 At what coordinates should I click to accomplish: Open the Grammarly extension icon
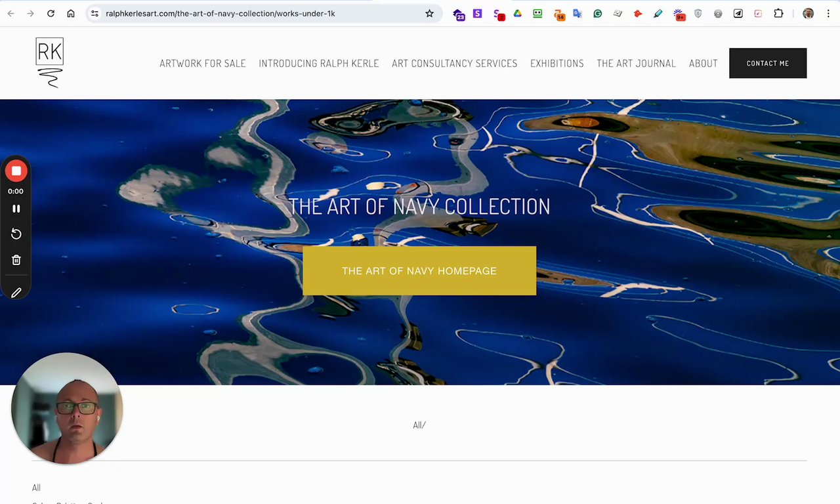(597, 13)
